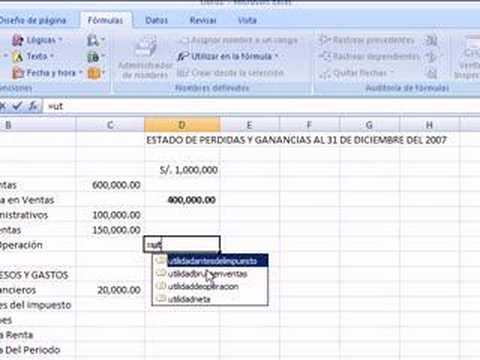
Task: Open the Fecha y hora functions
Action: 47,73
